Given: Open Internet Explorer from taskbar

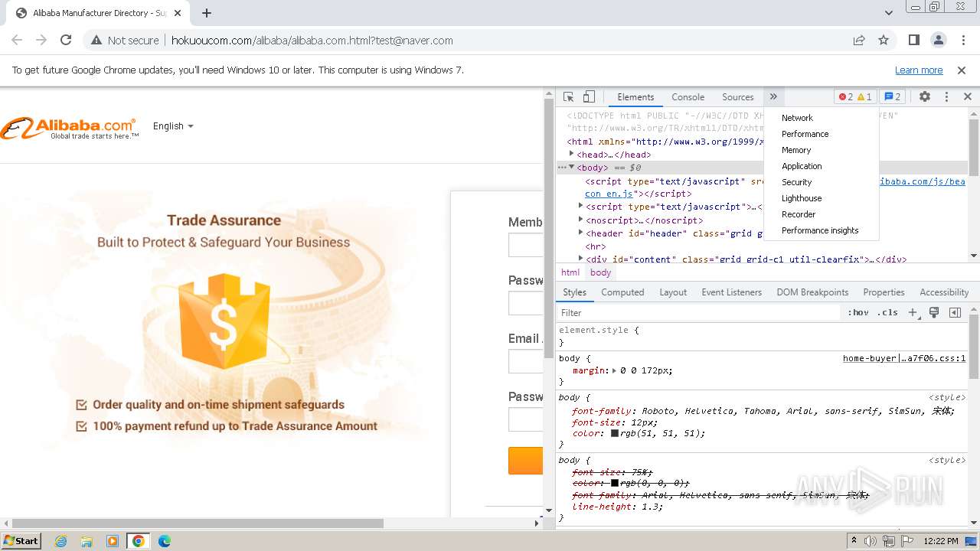Looking at the screenshot, I should [61, 541].
